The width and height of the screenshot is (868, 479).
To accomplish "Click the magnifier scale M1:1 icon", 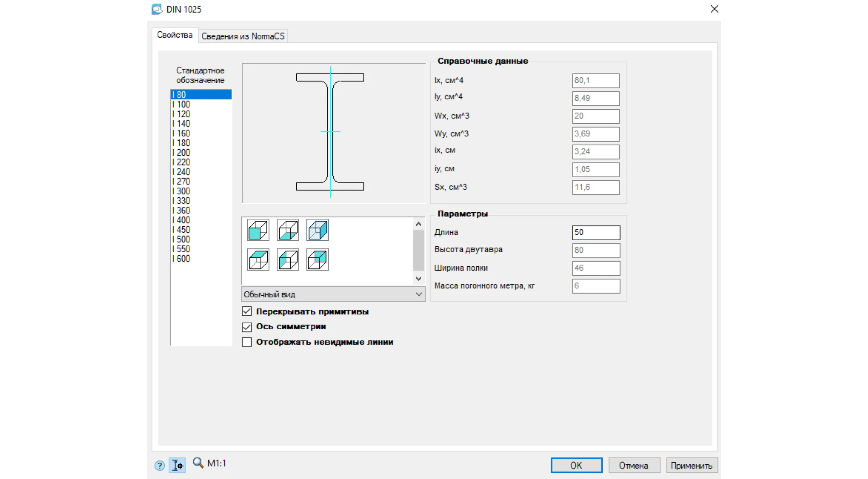I will coord(198,463).
